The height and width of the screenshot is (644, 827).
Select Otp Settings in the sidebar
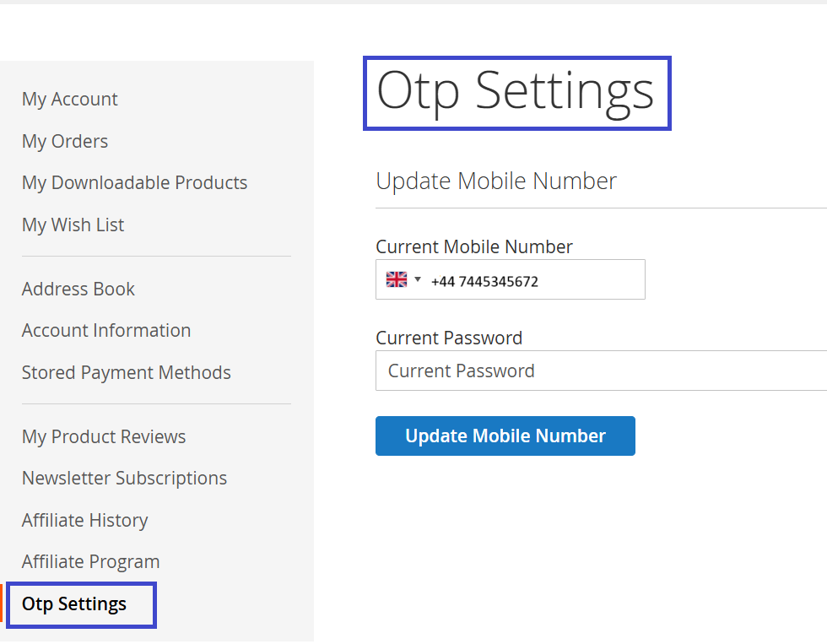[x=74, y=604]
